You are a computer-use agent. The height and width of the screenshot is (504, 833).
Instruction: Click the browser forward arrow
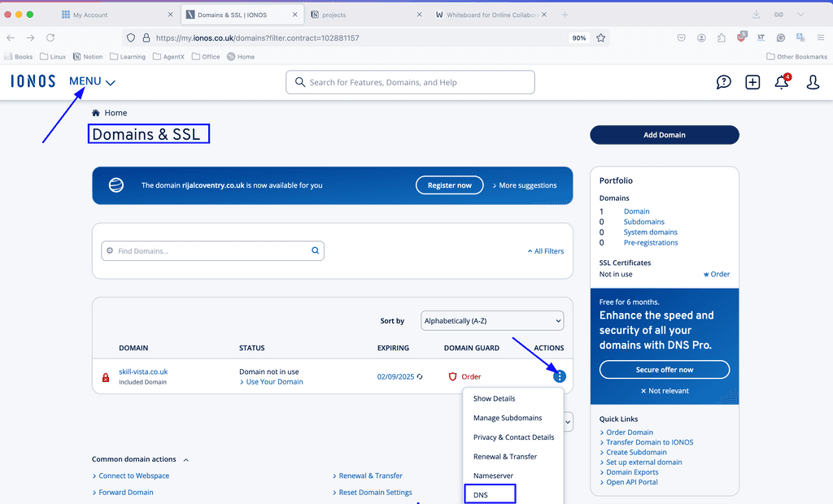30,37
